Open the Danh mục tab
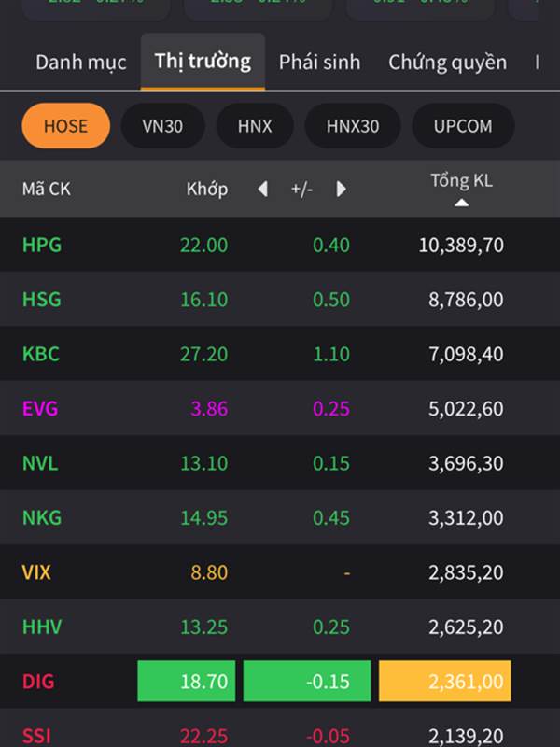Image resolution: width=560 pixels, height=747 pixels. 81,63
